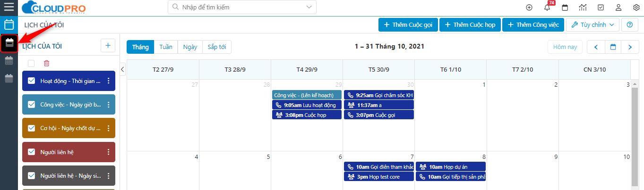Screen dimensions: 644x190
Task: Expand the search box dropdown arrow
Action: 309,8
